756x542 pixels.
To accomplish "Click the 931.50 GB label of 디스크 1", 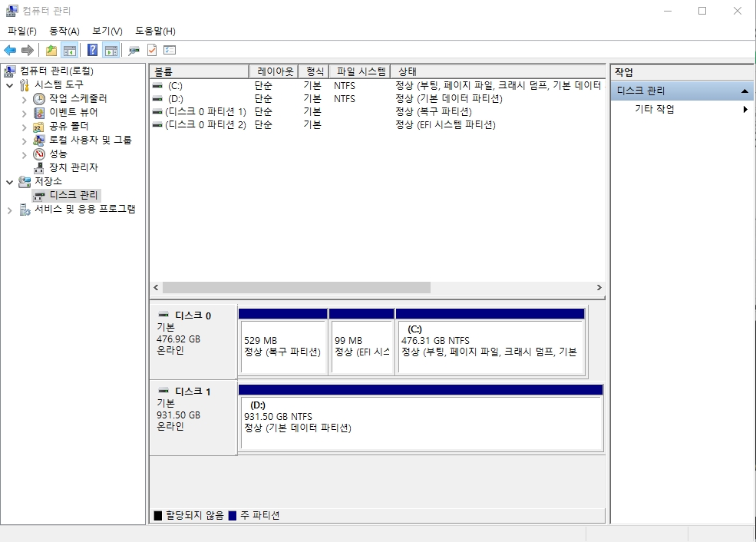I will (x=178, y=415).
